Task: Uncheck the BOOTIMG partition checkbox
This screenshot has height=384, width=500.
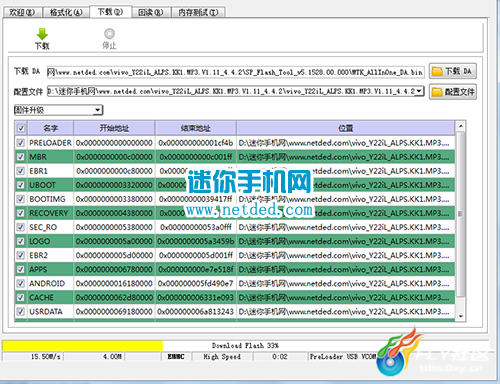Action: coord(21,199)
